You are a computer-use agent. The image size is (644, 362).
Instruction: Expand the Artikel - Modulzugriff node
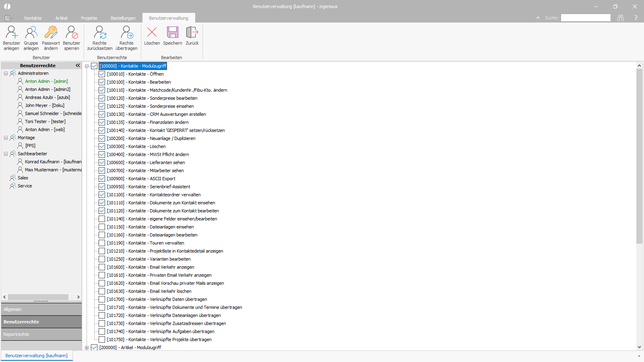coord(87,348)
